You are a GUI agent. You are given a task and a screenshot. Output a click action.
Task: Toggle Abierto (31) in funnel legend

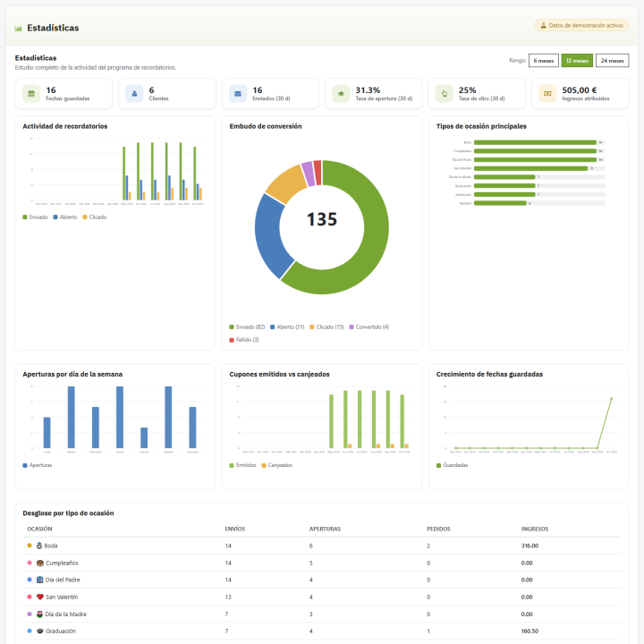click(287, 327)
